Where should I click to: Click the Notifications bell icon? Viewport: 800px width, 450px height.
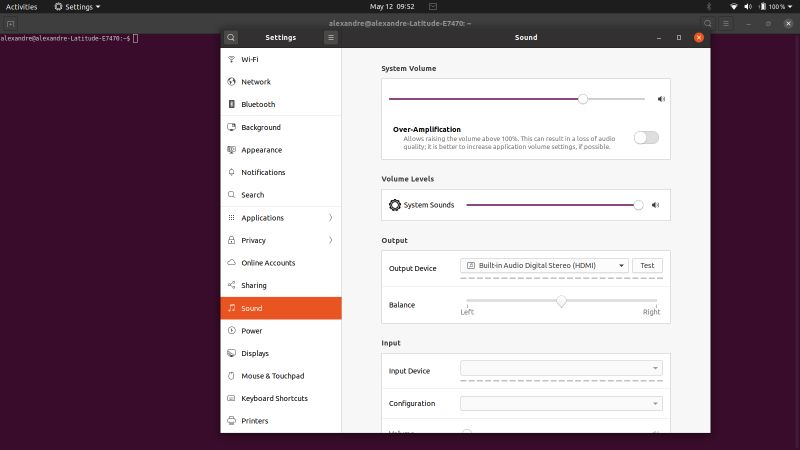(232, 172)
